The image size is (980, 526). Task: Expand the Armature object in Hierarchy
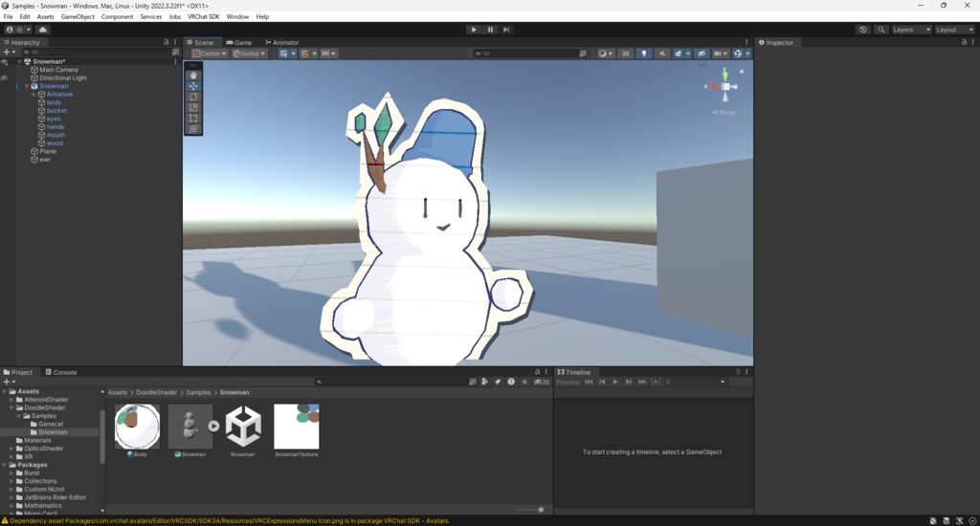pyautogui.click(x=33, y=95)
